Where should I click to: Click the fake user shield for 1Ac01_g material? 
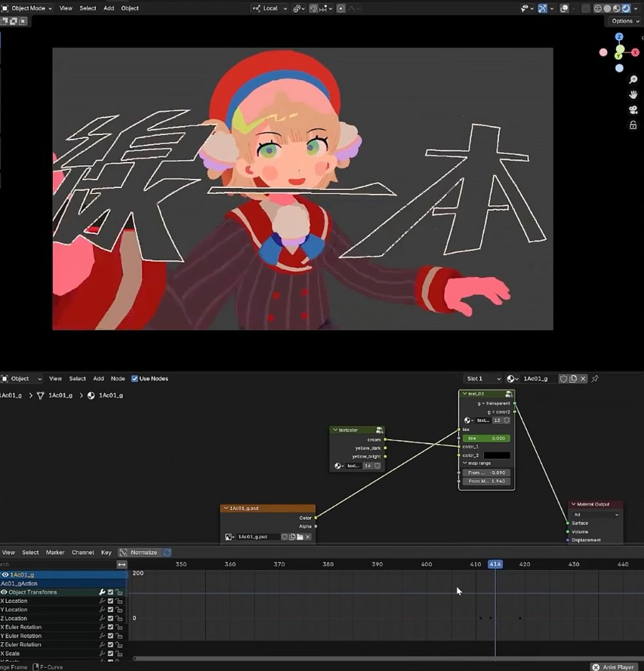(563, 379)
